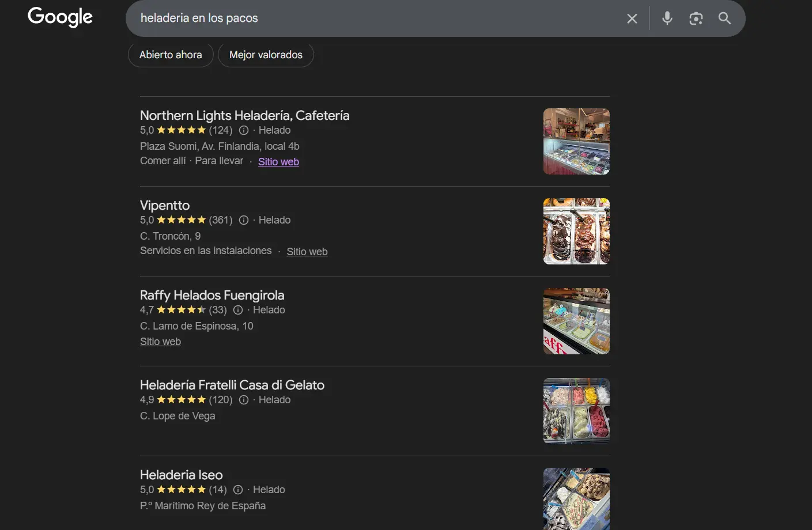The height and width of the screenshot is (530, 812).
Task: Click the Google logo to return home
Action: point(59,17)
